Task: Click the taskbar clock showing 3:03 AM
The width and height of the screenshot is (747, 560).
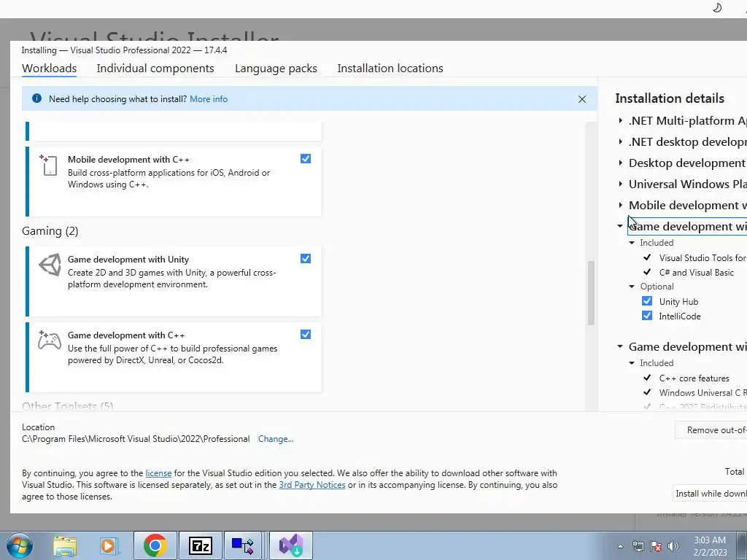Action: tap(710, 545)
